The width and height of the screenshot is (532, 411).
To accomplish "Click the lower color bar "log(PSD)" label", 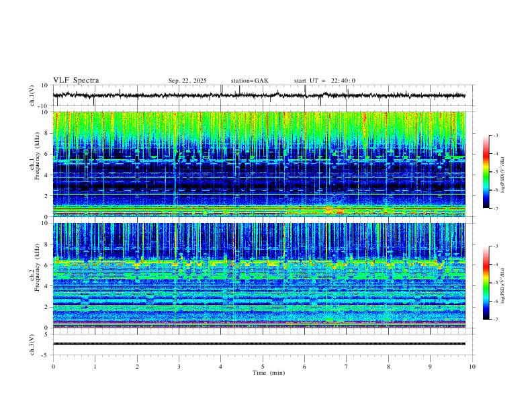I will (x=503, y=285).
